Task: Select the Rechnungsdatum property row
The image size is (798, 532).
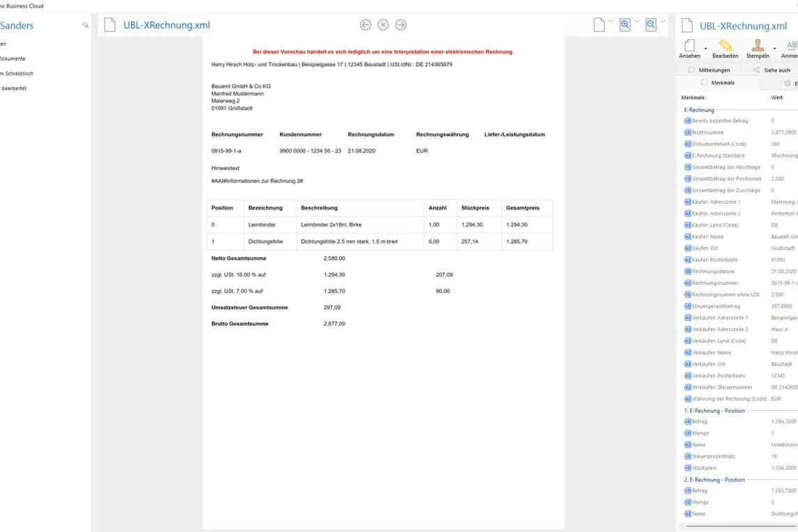Action: click(740, 272)
